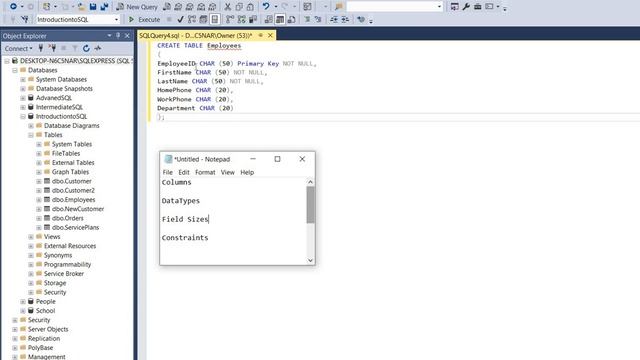The image size is (640, 360).
Task: Expand the dbo.Employees table node
Action: point(39,200)
